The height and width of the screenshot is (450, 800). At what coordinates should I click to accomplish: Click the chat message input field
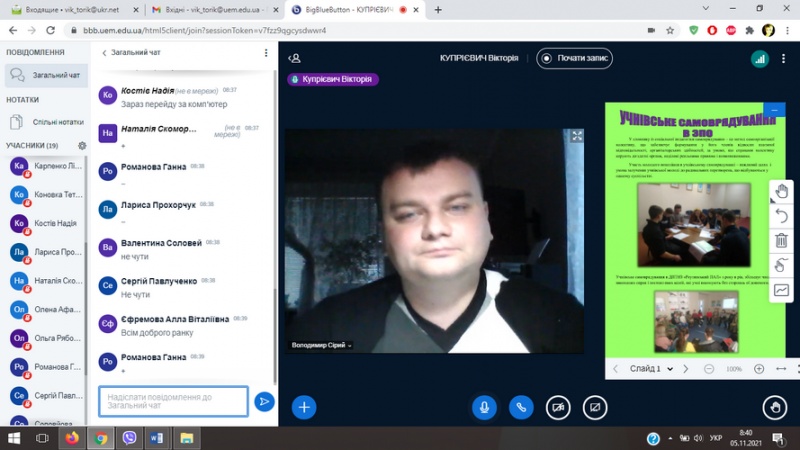pyautogui.click(x=173, y=401)
